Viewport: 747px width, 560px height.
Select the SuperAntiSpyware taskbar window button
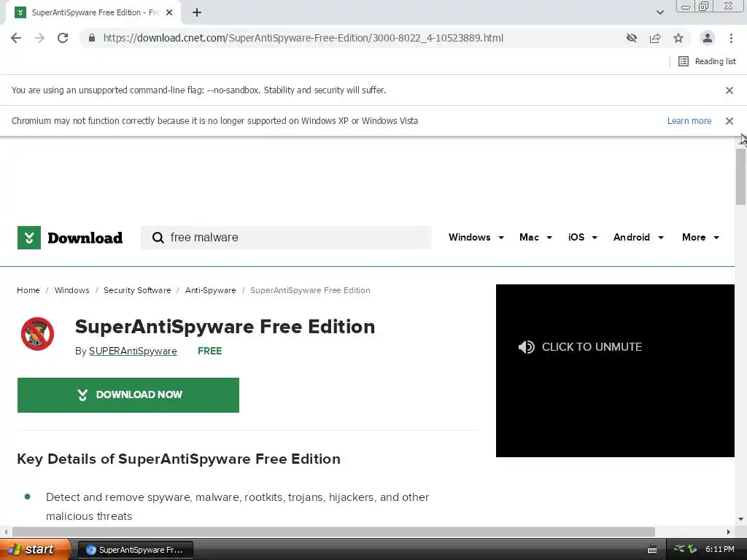click(x=135, y=550)
